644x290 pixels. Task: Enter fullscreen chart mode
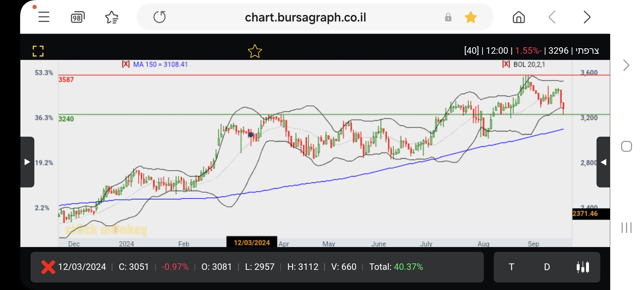(38, 51)
